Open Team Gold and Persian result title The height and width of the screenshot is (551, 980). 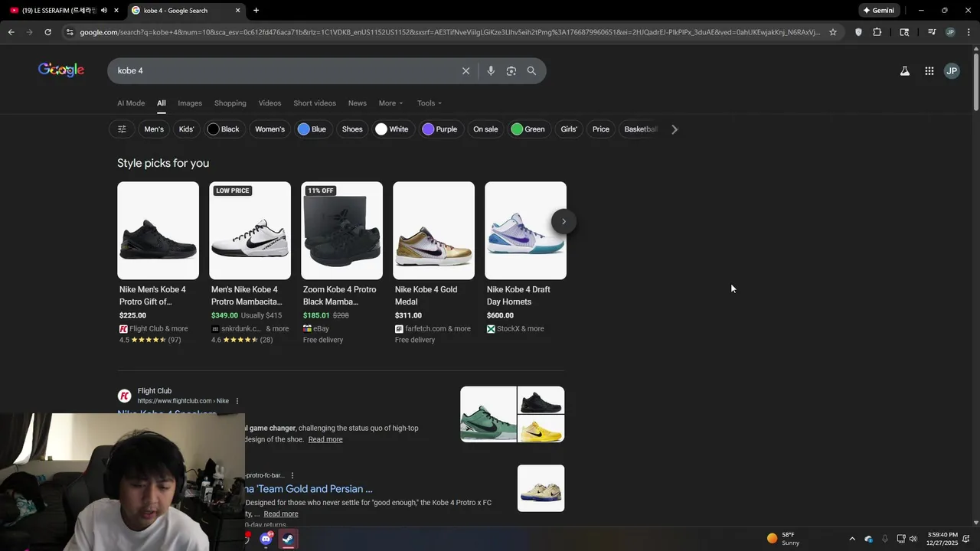[x=309, y=489]
